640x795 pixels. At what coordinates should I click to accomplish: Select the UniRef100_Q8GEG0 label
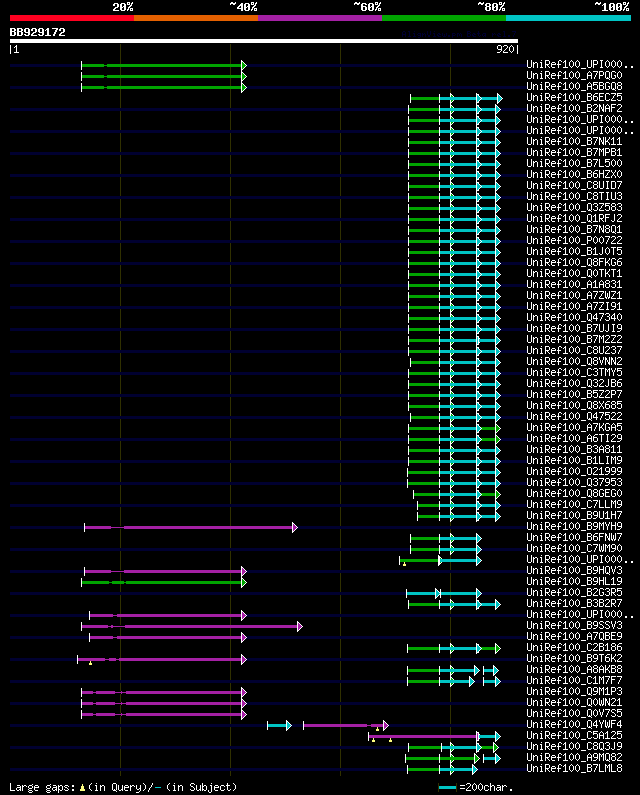point(574,493)
